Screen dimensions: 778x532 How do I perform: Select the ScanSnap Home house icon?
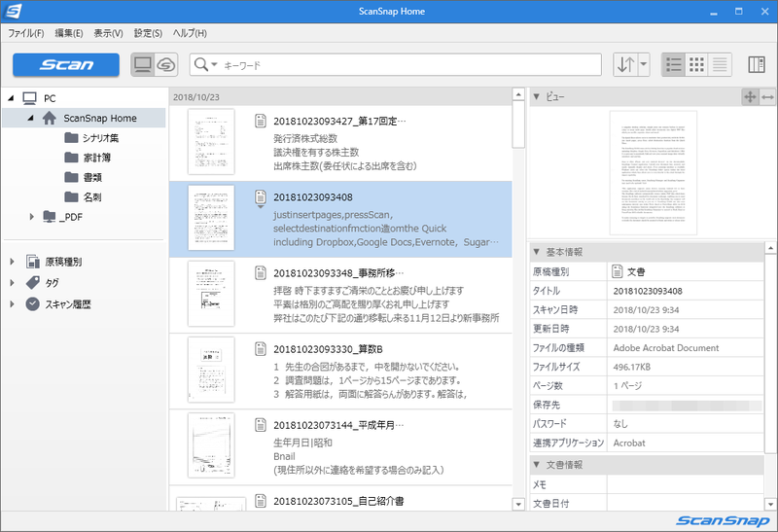pyautogui.click(x=50, y=118)
